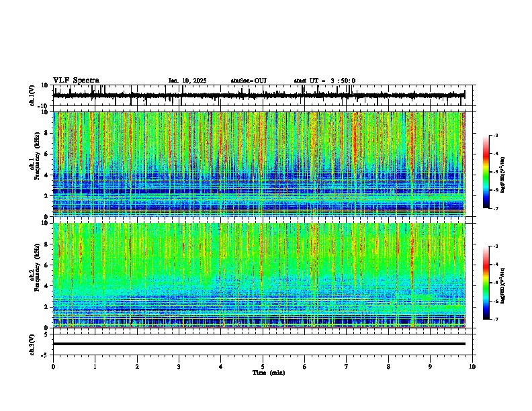This screenshot has width=532, height=411.
Task: Click the "5" tick on ch.3 voltage axis
Action: tap(46, 334)
